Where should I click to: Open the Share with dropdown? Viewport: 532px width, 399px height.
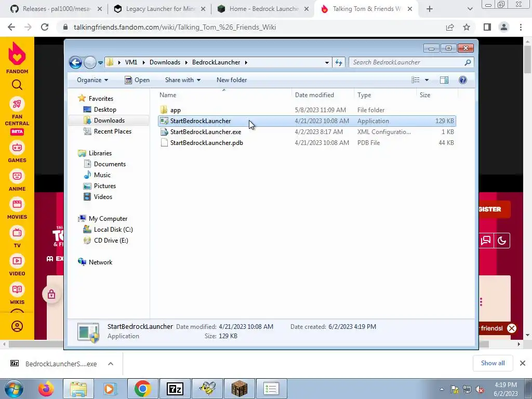(x=183, y=80)
